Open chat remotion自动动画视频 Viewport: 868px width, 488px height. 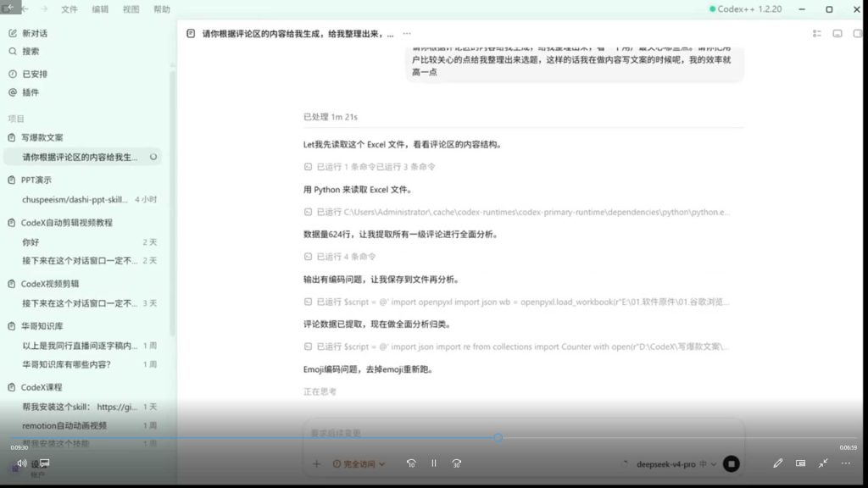tap(83, 425)
